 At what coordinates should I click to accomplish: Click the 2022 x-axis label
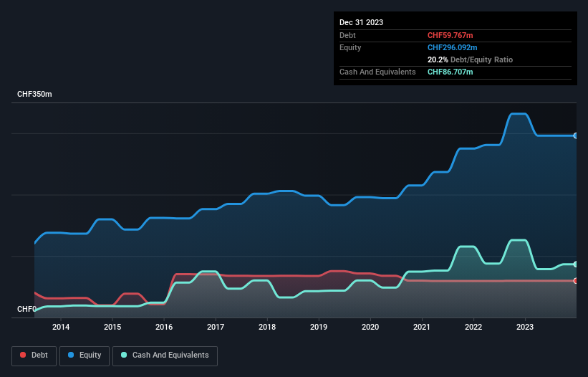pyautogui.click(x=473, y=327)
